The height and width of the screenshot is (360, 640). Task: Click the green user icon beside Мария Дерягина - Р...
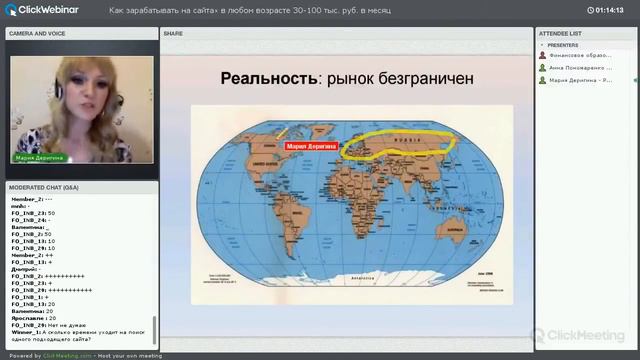click(x=542, y=80)
